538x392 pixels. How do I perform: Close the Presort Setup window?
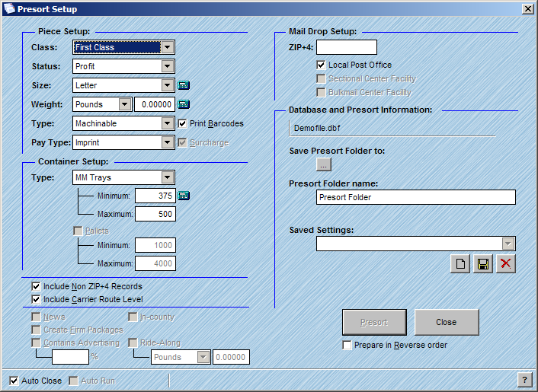[527, 9]
